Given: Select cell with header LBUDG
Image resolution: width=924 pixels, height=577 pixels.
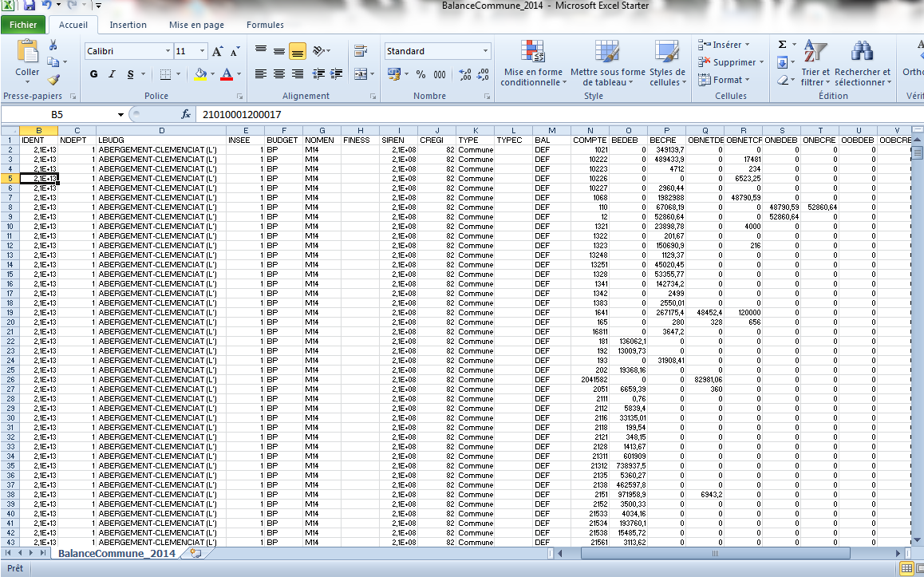Looking at the screenshot, I should click(x=161, y=140).
